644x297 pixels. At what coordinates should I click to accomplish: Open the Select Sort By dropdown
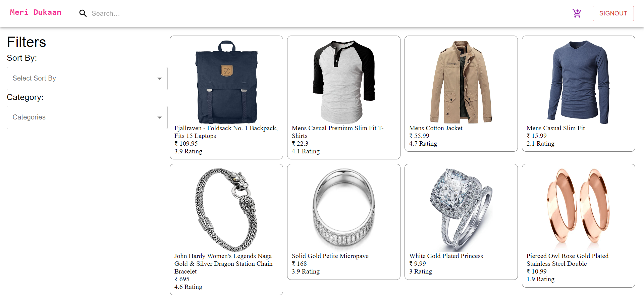coord(87,79)
